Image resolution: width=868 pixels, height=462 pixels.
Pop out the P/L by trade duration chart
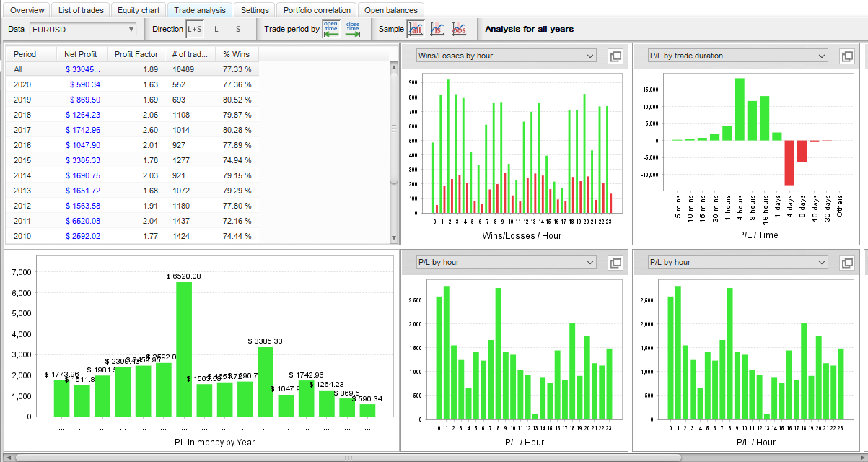[847, 56]
